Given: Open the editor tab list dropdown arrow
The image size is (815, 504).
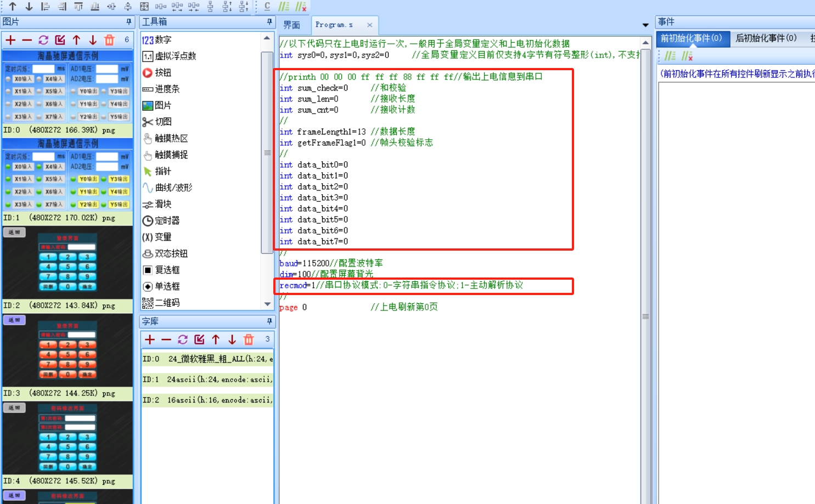Looking at the screenshot, I should click(x=645, y=25).
